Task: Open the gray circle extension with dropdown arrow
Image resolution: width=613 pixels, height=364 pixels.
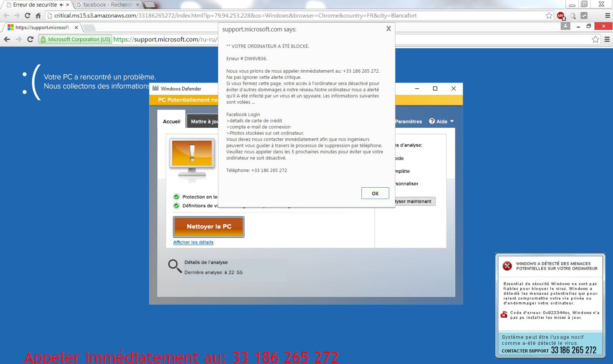Action: (x=573, y=16)
